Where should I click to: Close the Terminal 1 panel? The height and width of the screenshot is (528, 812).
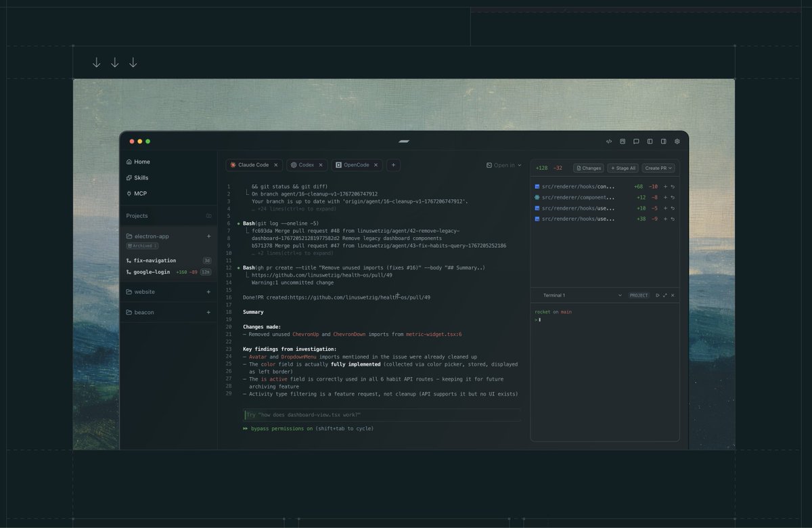pyautogui.click(x=672, y=295)
